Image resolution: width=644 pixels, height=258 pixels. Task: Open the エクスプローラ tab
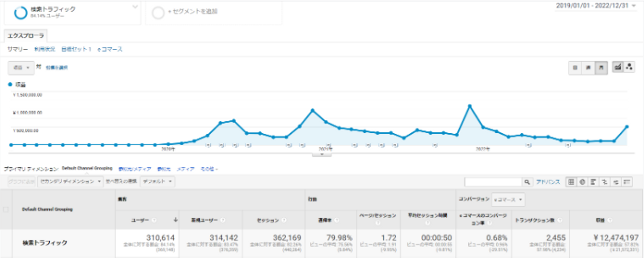(x=26, y=35)
